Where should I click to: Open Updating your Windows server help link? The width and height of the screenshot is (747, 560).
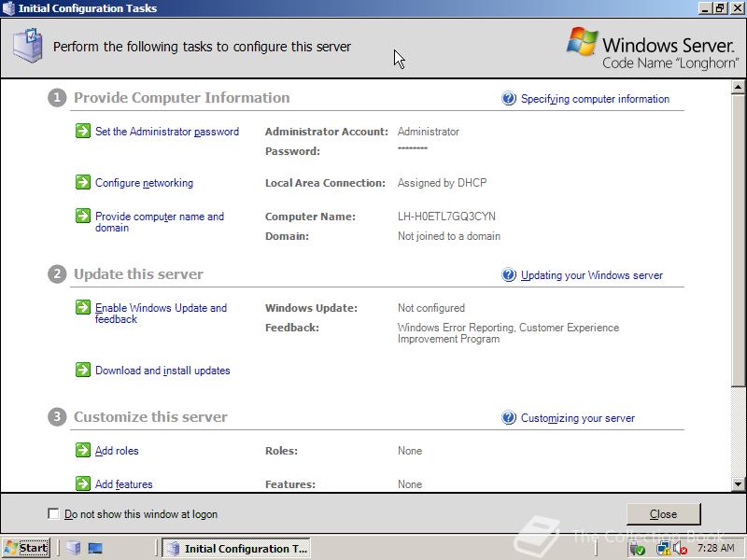592,275
